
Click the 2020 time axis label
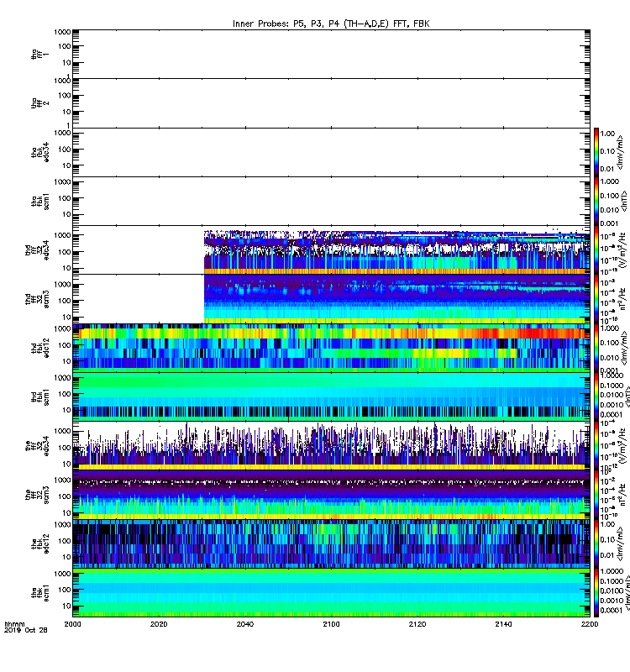(159, 624)
